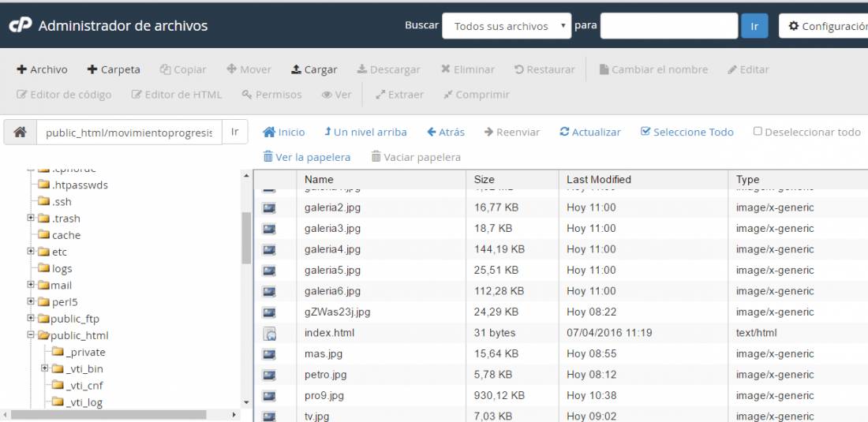868x422 pixels.
Task: Click the image icon for galeria2.jpg
Action: click(269, 208)
